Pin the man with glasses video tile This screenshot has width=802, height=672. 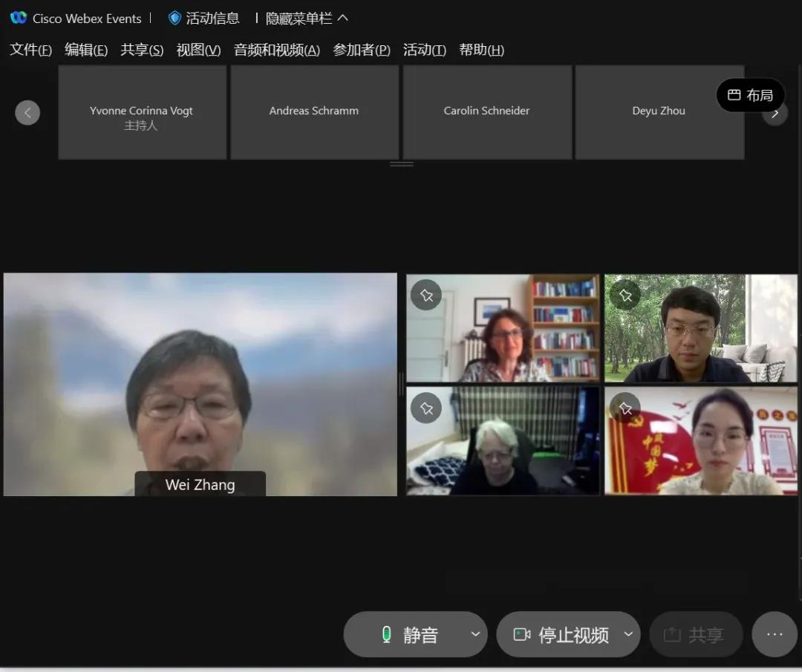[x=625, y=295]
